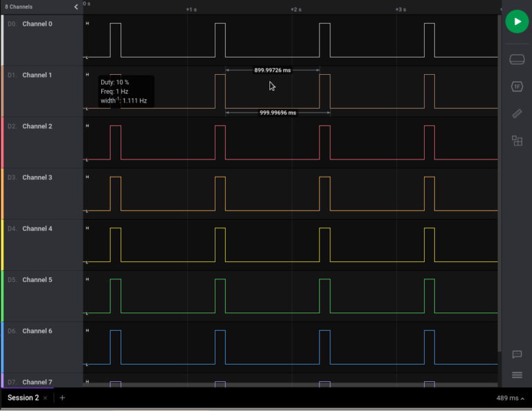
Task: Add a new session with plus icon
Action: click(62, 398)
